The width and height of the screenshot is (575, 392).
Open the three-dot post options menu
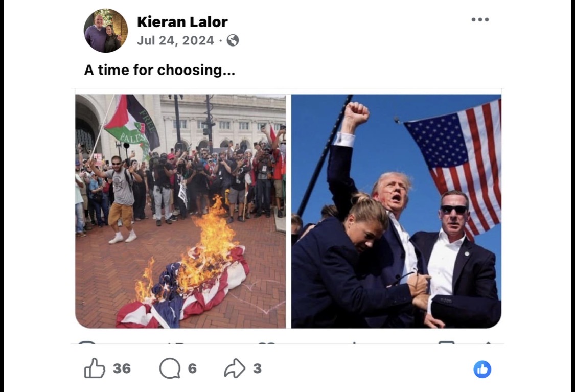pos(480,20)
